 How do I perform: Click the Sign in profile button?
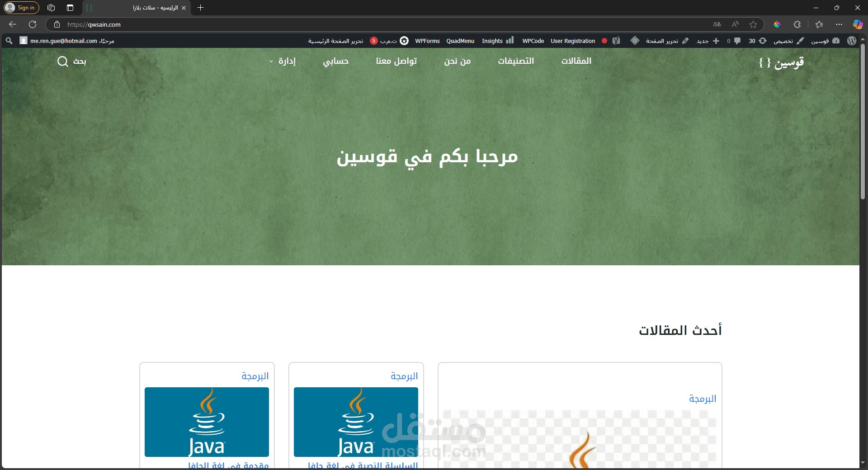tap(21, 8)
